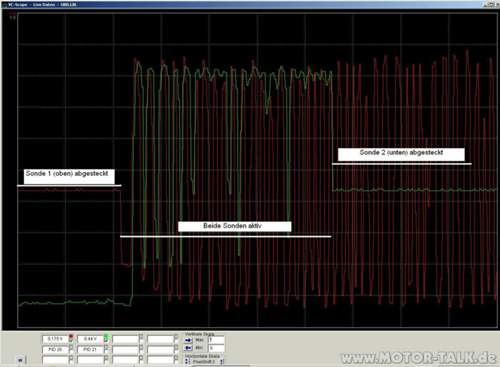The width and height of the screenshot is (500, 367).
Task: Click the 0.44 V value field
Action: point(90,339)
